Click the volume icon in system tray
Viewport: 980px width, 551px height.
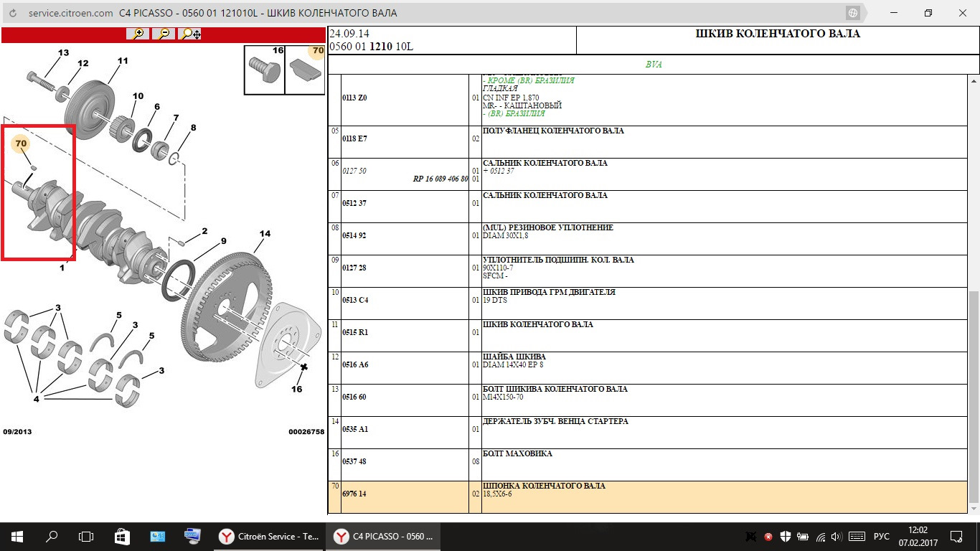(837, 537)
